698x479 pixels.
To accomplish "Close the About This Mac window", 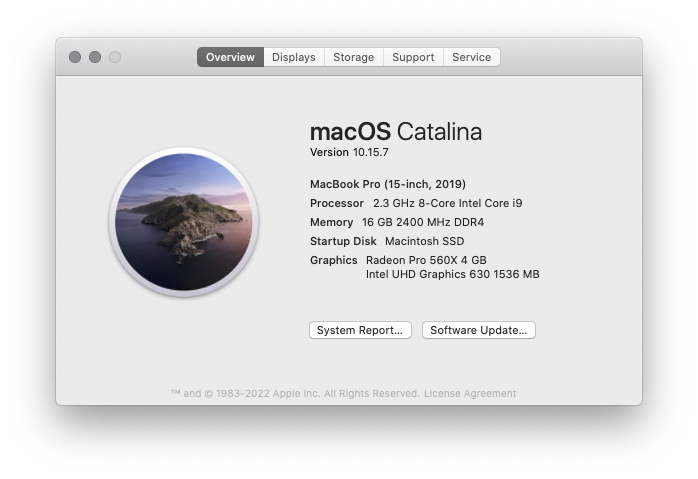I will coord(75,57).
